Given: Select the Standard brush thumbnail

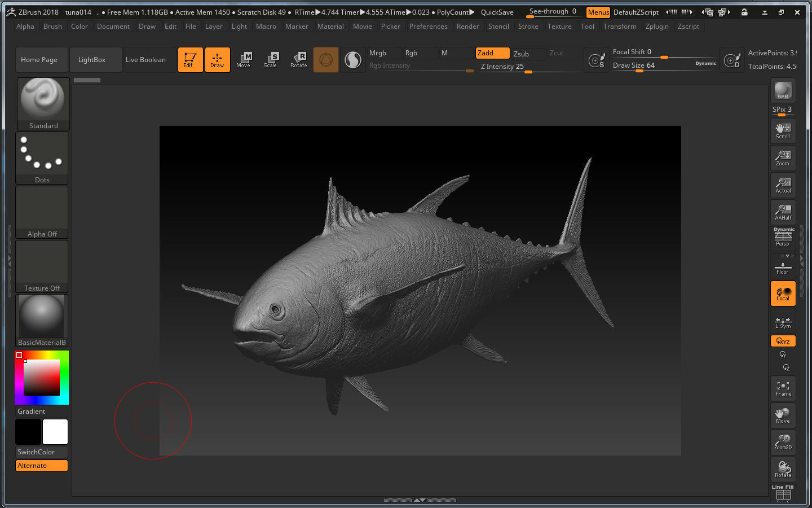Looking at the screenshot, I should coord(43,104).
